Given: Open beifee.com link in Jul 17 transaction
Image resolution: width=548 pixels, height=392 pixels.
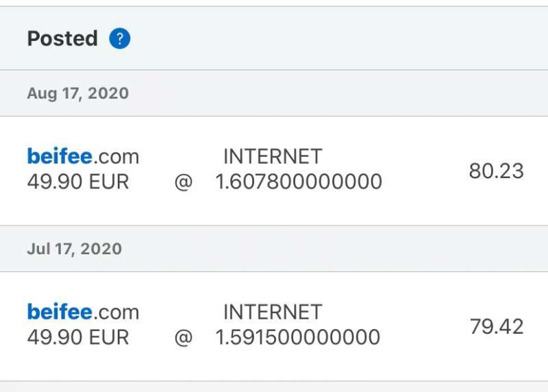Looking at the screenshot, I should (83, 312).
